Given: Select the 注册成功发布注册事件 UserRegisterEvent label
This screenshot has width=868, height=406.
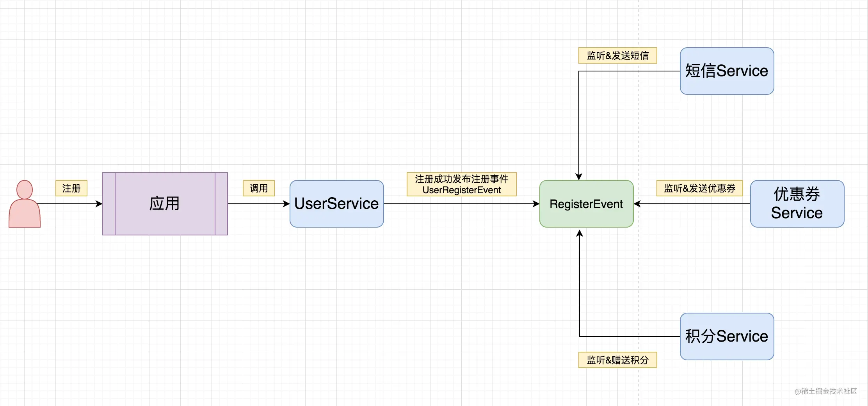Looking at the screenshot, I should coord(462,184).
